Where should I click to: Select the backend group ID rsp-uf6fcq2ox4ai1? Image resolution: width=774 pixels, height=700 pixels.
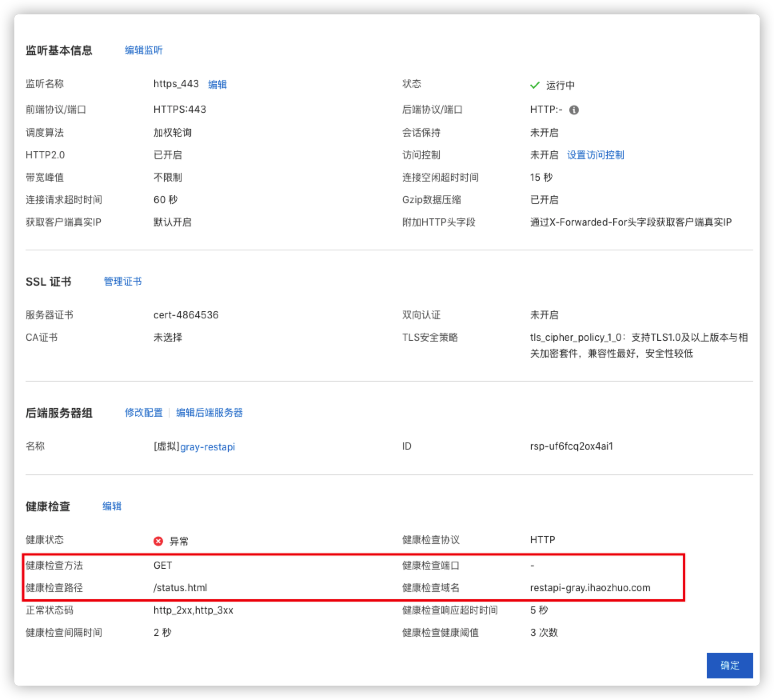click(571, 446)
